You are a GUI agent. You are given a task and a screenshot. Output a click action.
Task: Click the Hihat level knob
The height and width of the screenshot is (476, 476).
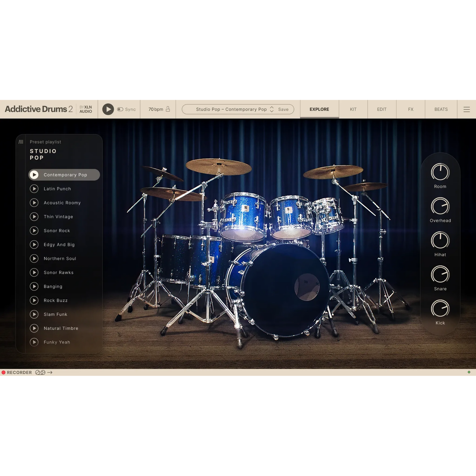440,240
